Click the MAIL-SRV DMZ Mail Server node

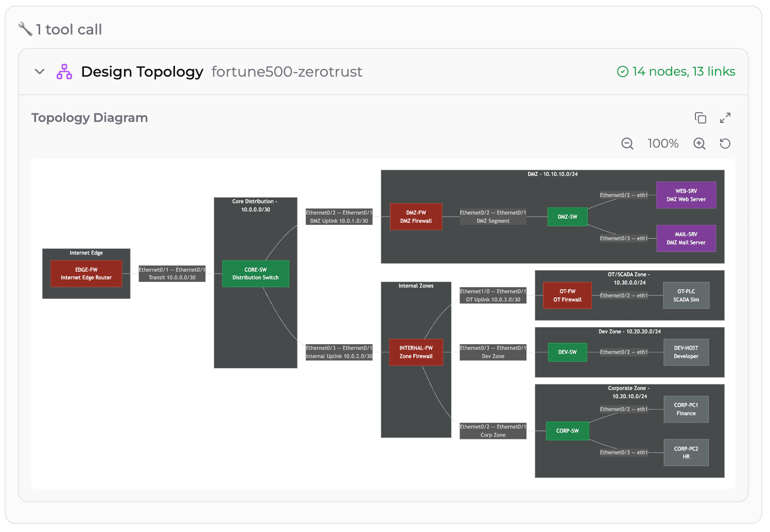pos(686,238)
